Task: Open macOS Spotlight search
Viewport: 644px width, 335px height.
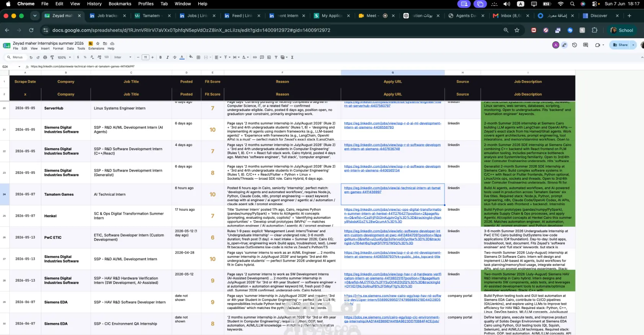Action: [572, 4]
